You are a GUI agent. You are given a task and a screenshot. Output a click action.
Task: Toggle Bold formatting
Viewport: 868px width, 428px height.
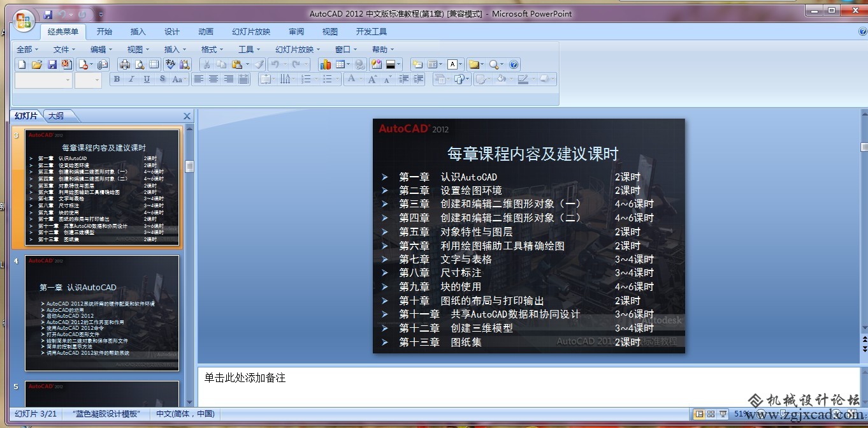click(117, 79)
